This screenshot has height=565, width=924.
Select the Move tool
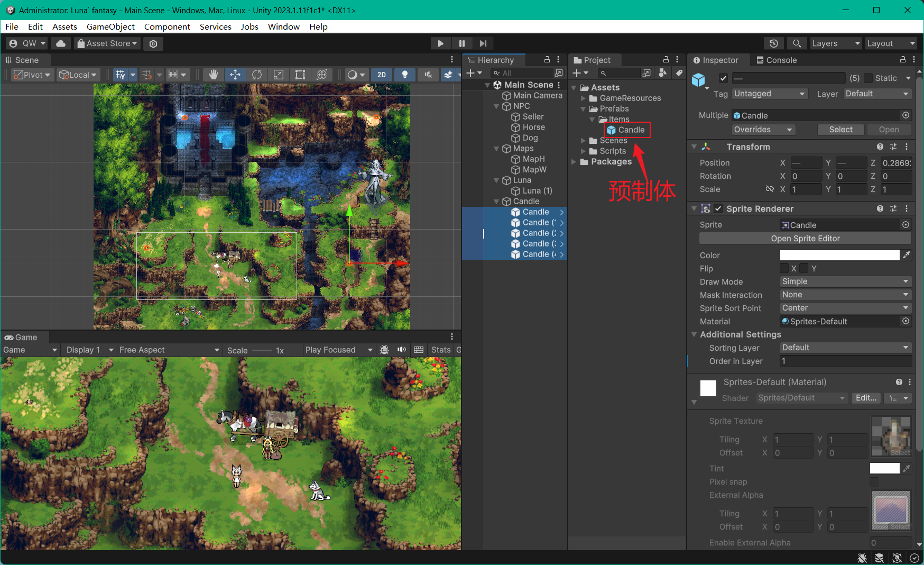[x=235, y=75]
